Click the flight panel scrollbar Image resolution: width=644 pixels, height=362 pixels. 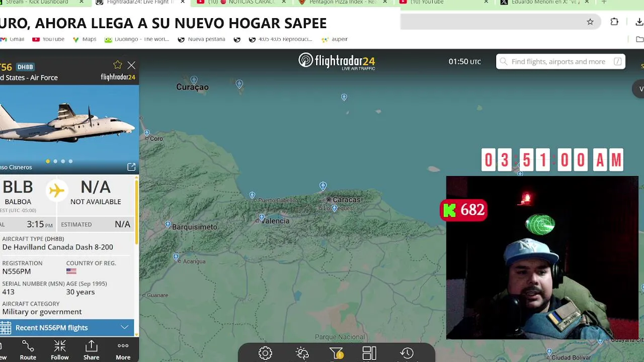click(x=136, y=211)
